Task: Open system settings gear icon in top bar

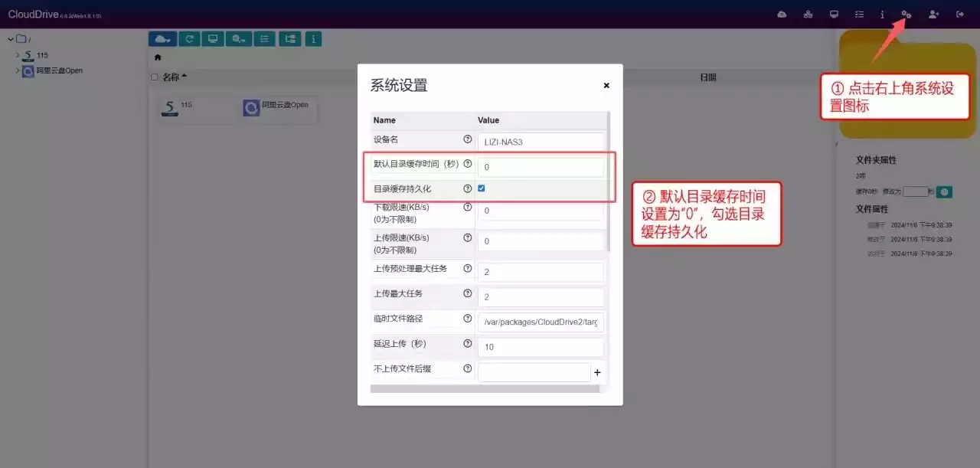Action: point(906,15)
